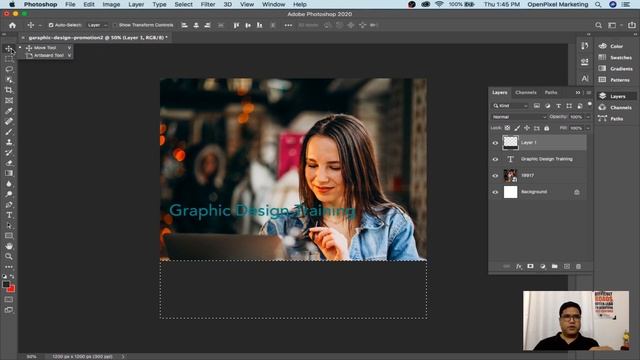Open the Window menu

273,4
